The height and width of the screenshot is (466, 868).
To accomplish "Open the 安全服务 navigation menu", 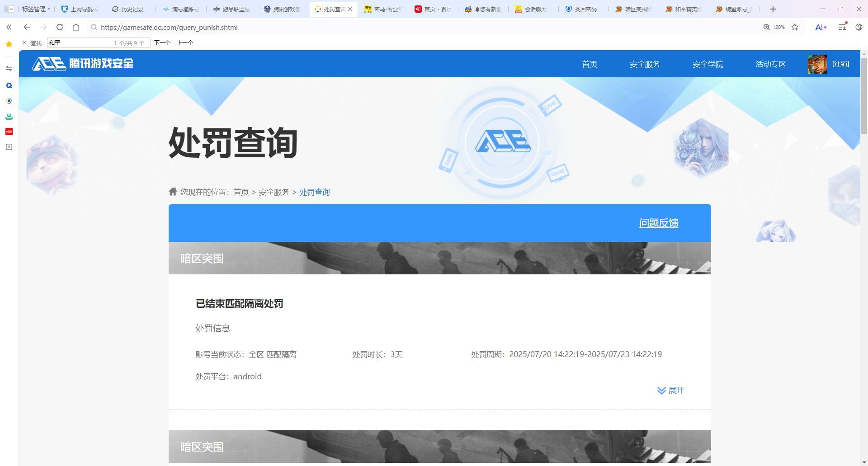I will 645,64.
